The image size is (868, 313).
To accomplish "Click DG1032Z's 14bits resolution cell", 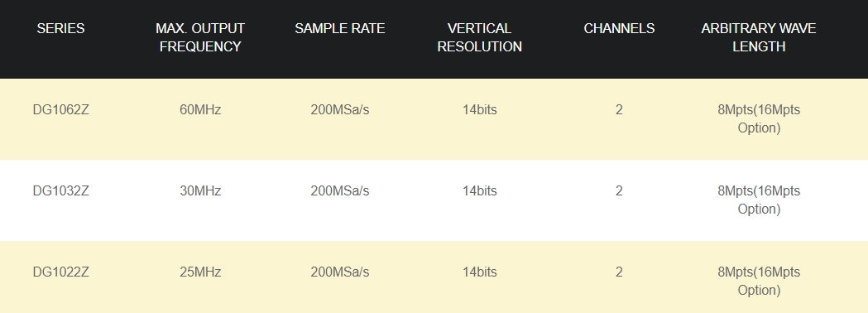I will pyautogui.click(x=479, y=190).
